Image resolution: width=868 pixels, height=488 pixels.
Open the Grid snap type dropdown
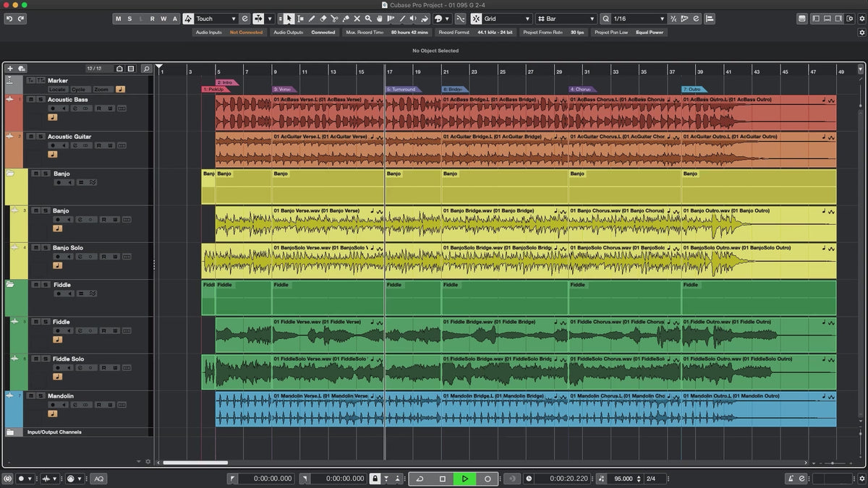tap(507, 19)
